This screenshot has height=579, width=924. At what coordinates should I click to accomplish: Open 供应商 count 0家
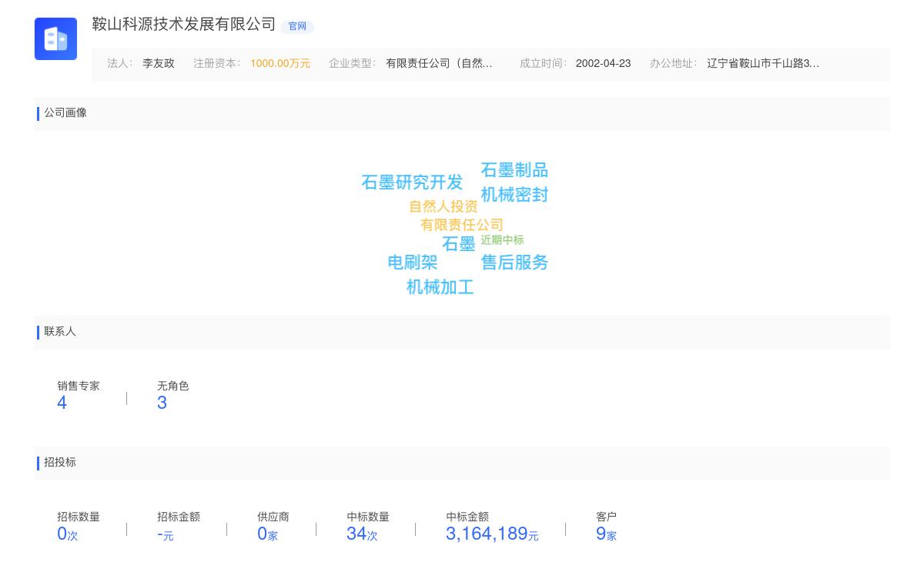pos(267,534)
